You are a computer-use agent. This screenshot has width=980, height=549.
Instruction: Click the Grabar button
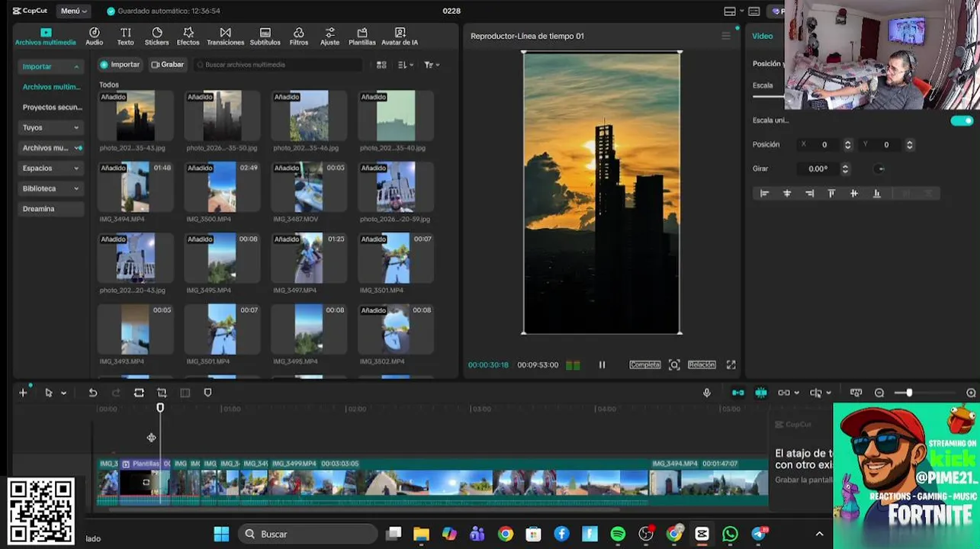(168, 65)
